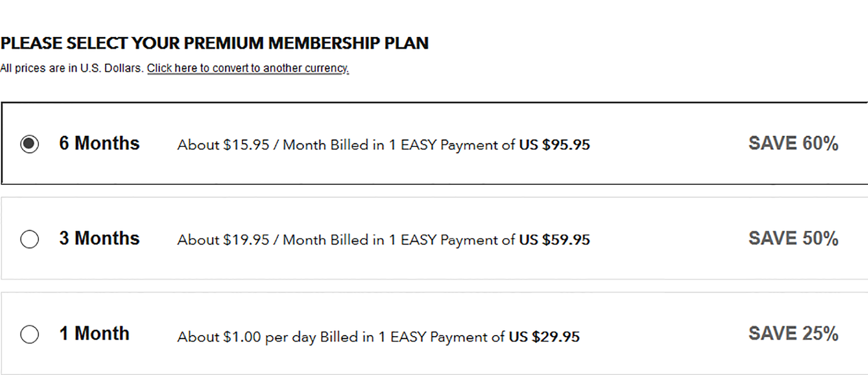Click the Premium Membership Plan heading
This screenshot has width=868, height=375.
[214, 43]
